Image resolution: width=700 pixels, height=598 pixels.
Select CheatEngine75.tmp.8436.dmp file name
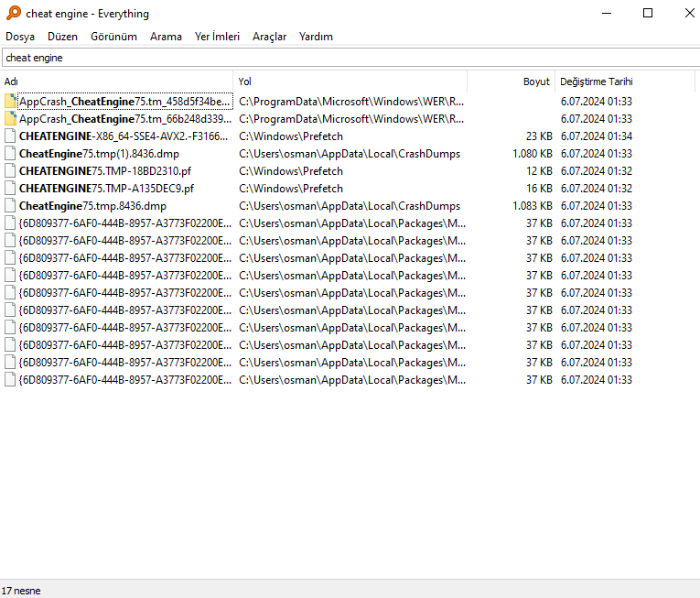[x=92, y=206]
